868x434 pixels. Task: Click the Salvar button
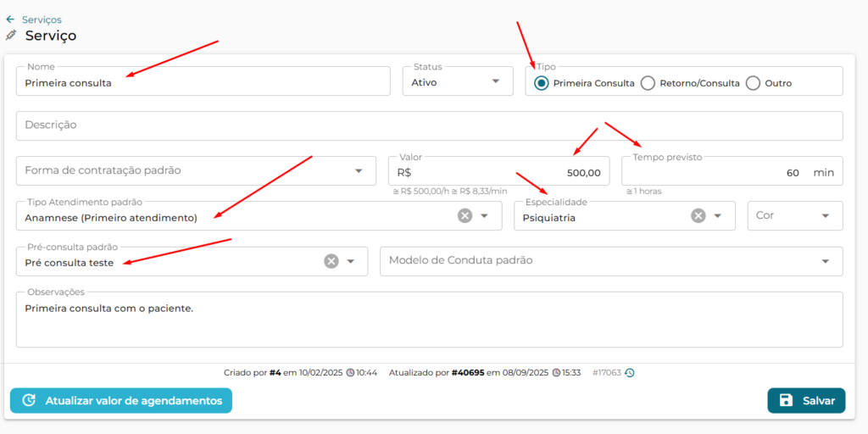806,401
